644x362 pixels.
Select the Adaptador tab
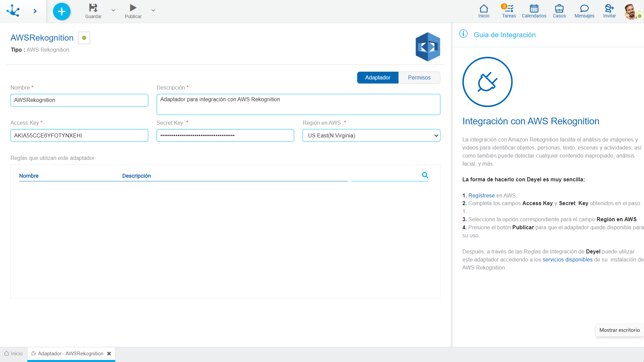378,77
